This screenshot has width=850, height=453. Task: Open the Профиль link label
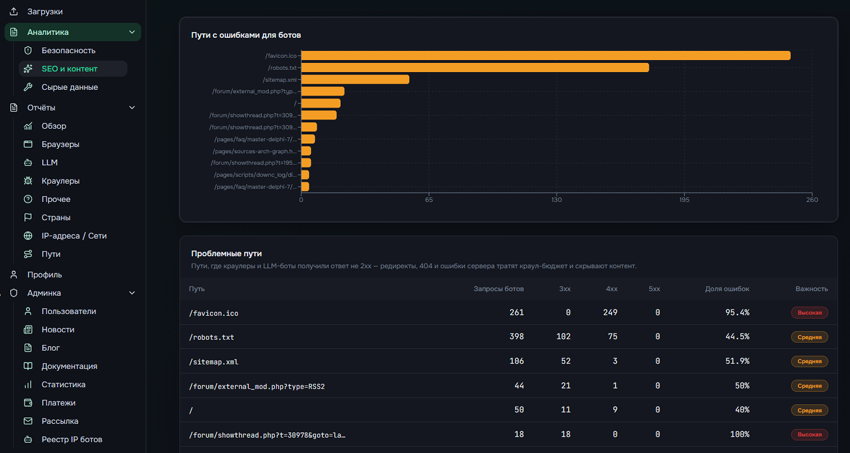(44, 275)
